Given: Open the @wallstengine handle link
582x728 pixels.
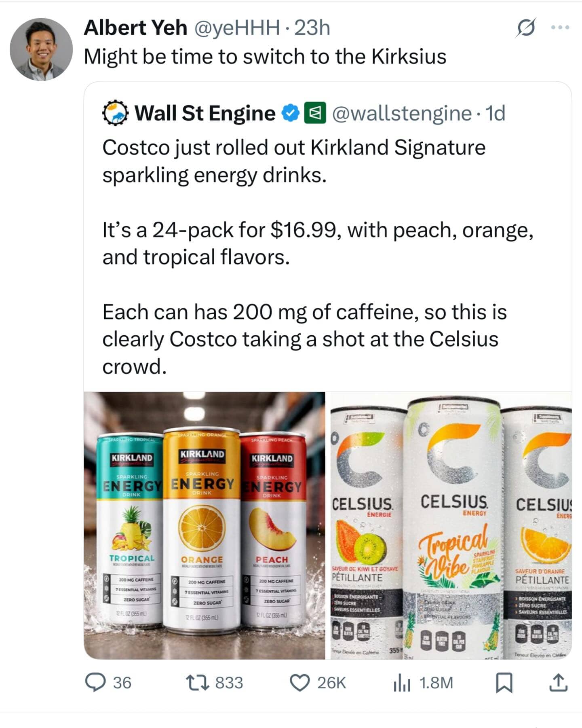Looking at the screenshot, I should point(401,113).
